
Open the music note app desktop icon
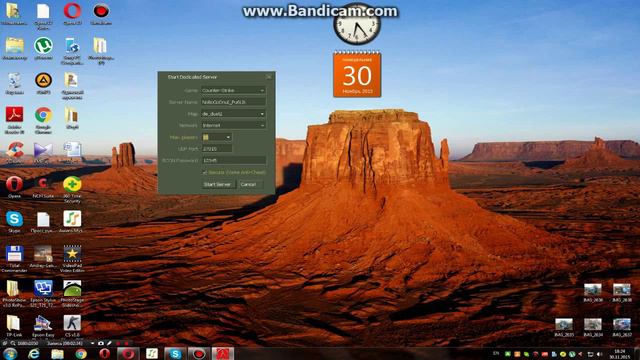[72, 222]
